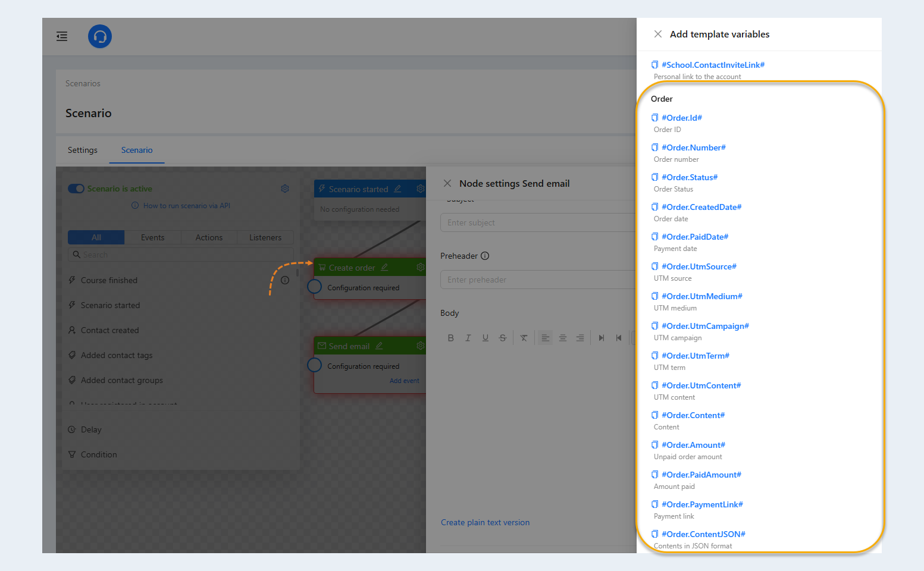The height and width of the screenshot is (571, 924).
Task: Select the Events filter tab
Action: point(153,237)
